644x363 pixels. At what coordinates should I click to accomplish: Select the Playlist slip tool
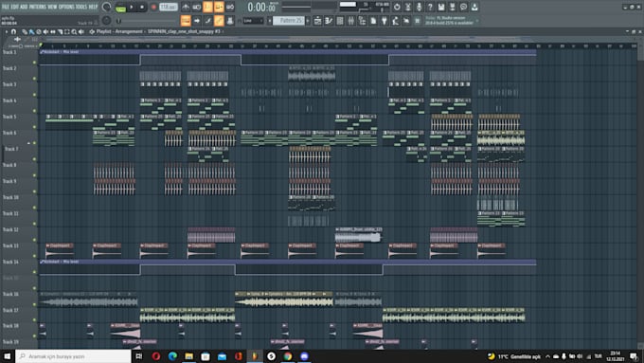coord(53,31)
